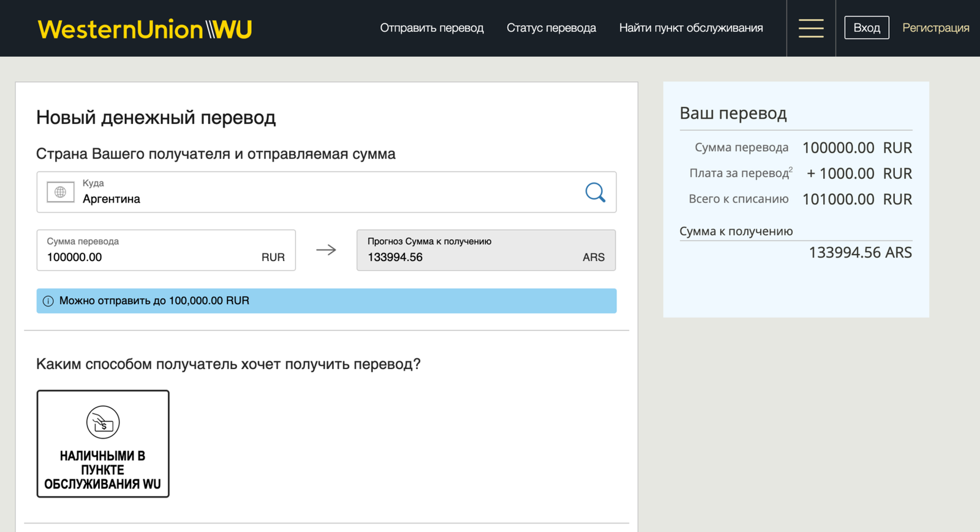Viewport: 980px width, 532px height.
Task: Click the Новый денежный перевод heading
Action: tap(156, 117)
